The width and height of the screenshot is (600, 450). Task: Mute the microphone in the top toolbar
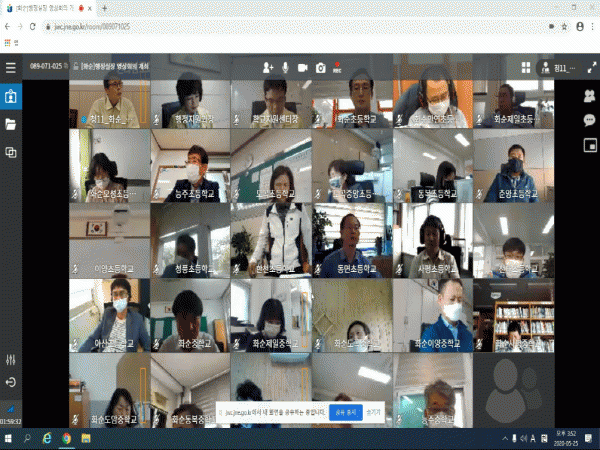coord(285,67)
